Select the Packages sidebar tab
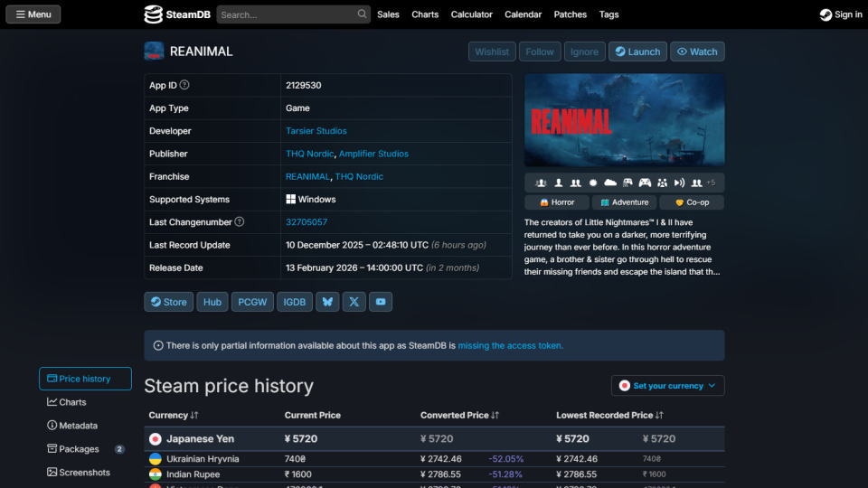Image resolution: width=868 pixels, height=488 pixels. (85, 449)
